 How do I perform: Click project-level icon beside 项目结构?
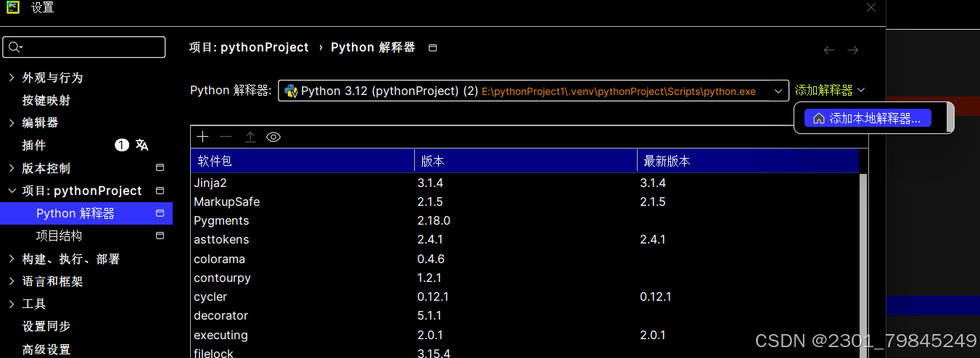click(x=160, y=236)
